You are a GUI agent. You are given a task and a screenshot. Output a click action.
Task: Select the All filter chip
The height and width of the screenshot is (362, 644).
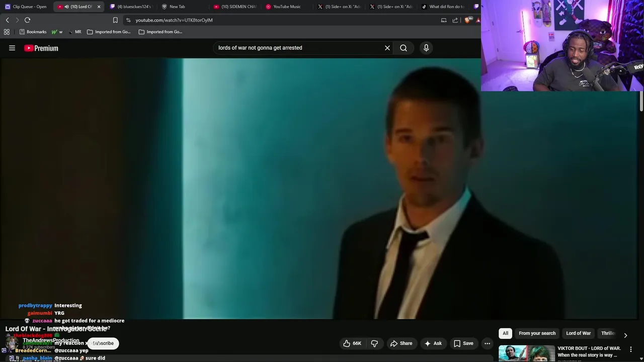[505, 333]
